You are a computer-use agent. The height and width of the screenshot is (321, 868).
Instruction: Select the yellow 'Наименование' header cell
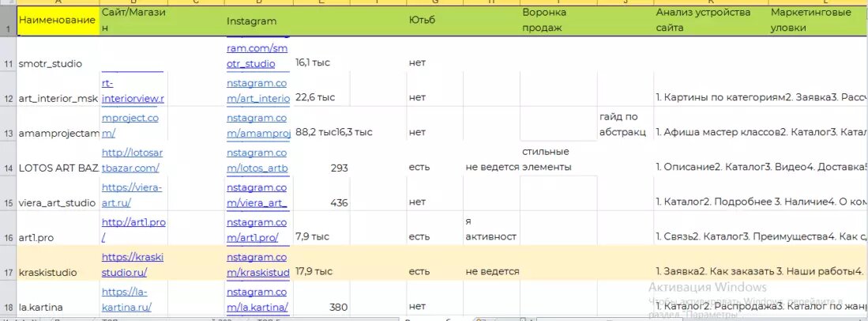tap(58, 21)
